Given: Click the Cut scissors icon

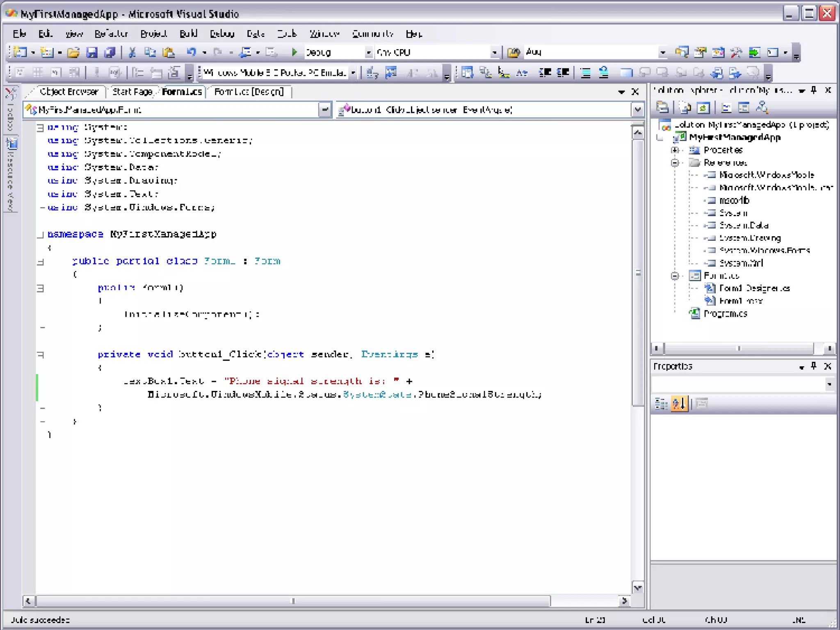Looking at the screenshot, I should pos(132,52).
